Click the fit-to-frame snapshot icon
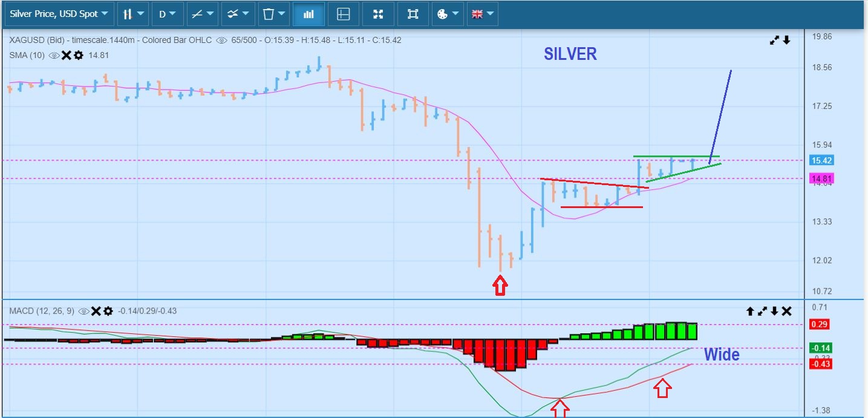 click(413, 14)
